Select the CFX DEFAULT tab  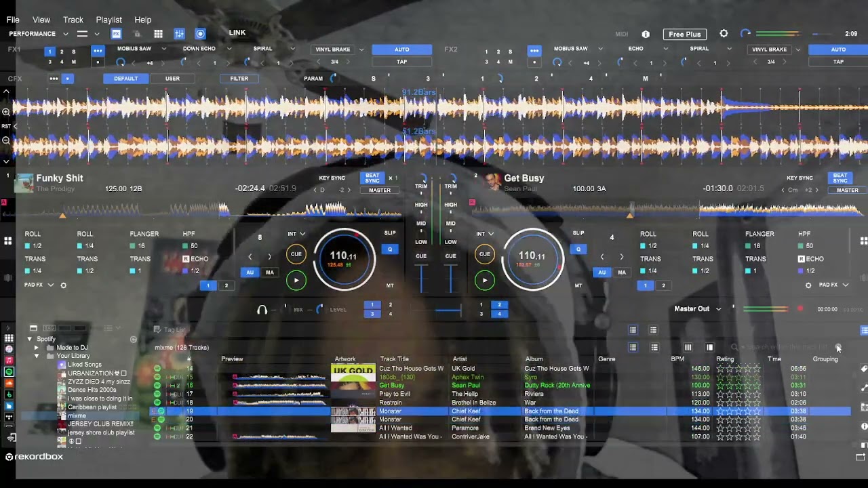pyautogui.click(x=125, y=79)
